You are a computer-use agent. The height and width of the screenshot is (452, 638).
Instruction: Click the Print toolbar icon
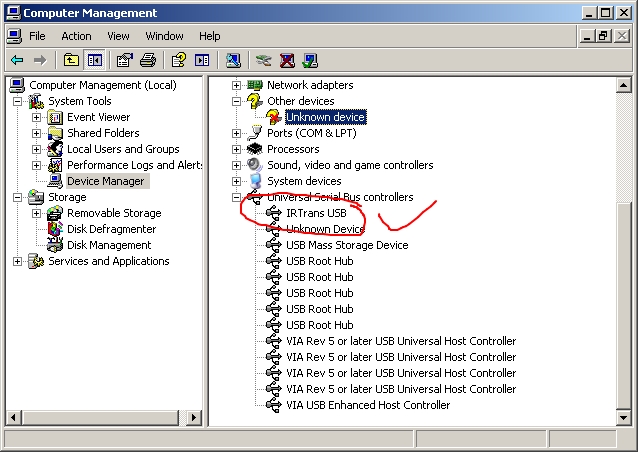(x=148, y=60)
